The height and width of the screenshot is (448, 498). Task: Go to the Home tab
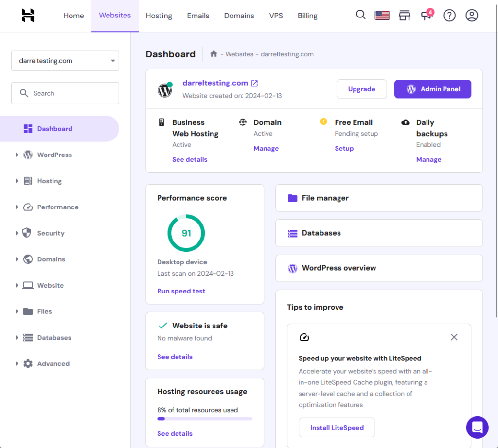pyautogui.click(x=74, y=16)
